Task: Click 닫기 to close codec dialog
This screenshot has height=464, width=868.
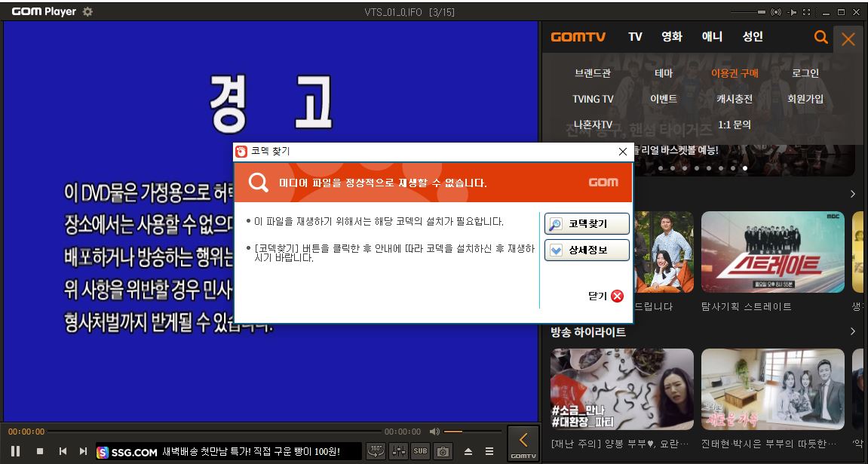Action: (606, 297)
